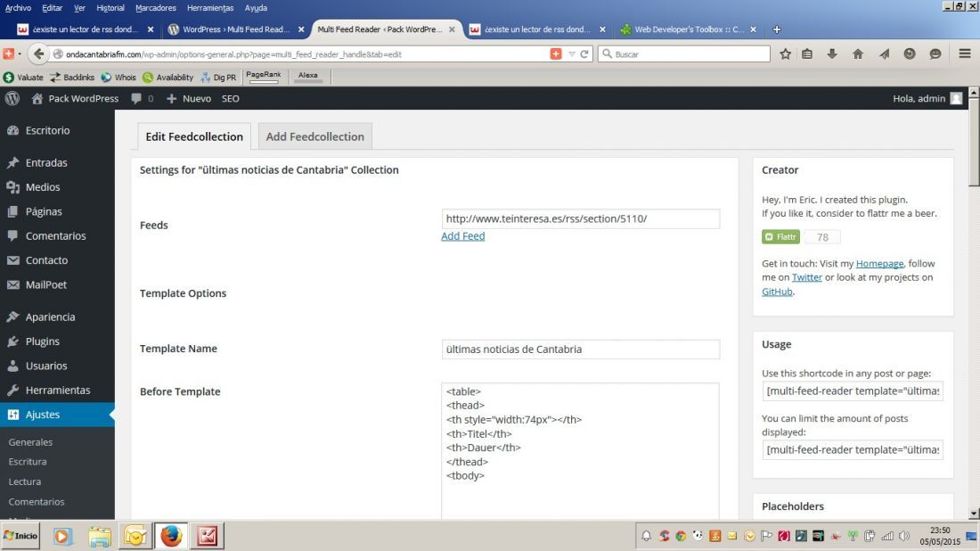This screenshot has width=980, height=551.
Task: Open the Twitter link
Action: pos(807,277)
